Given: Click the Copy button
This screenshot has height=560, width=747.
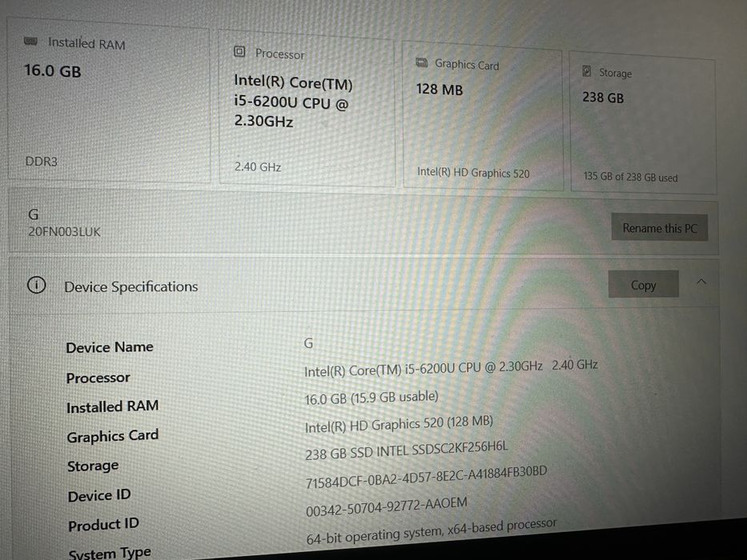Looking at the screenshot, I should 643,284.
